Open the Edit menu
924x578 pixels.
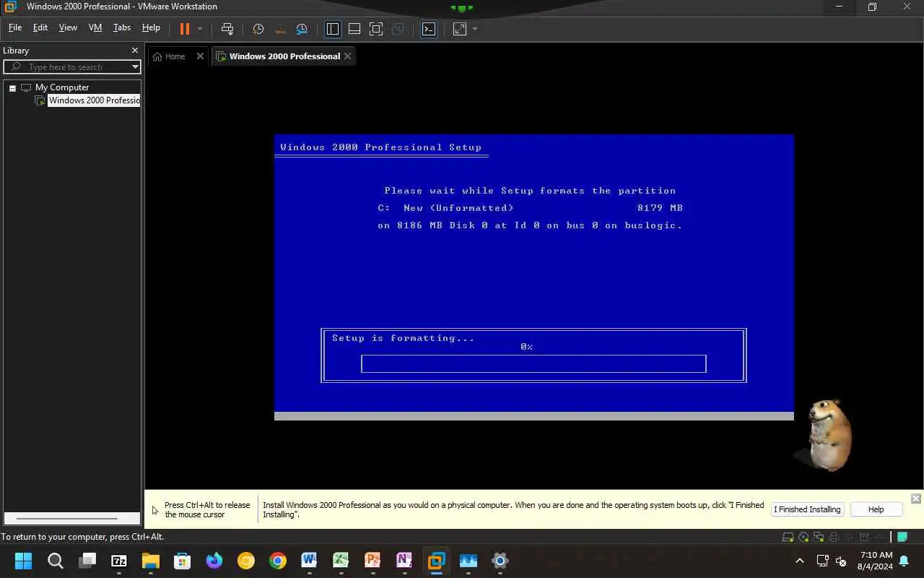click(x=40, y=27)
